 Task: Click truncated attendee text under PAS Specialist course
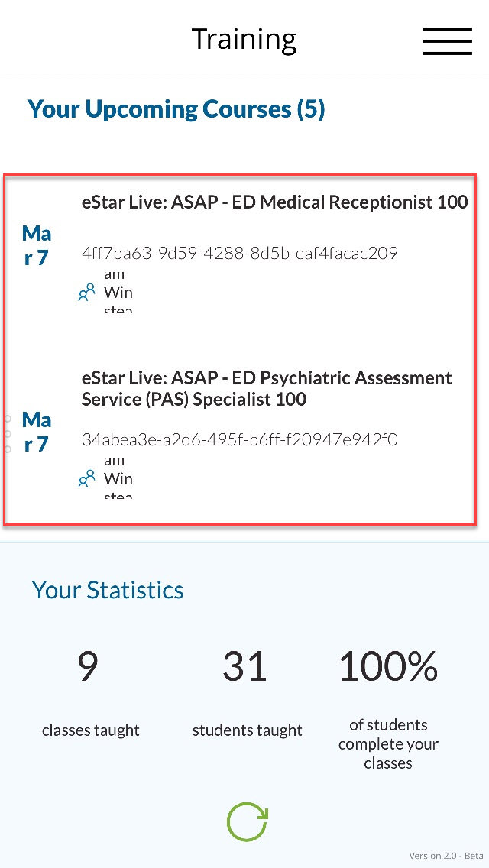click(x=118, y=478)
